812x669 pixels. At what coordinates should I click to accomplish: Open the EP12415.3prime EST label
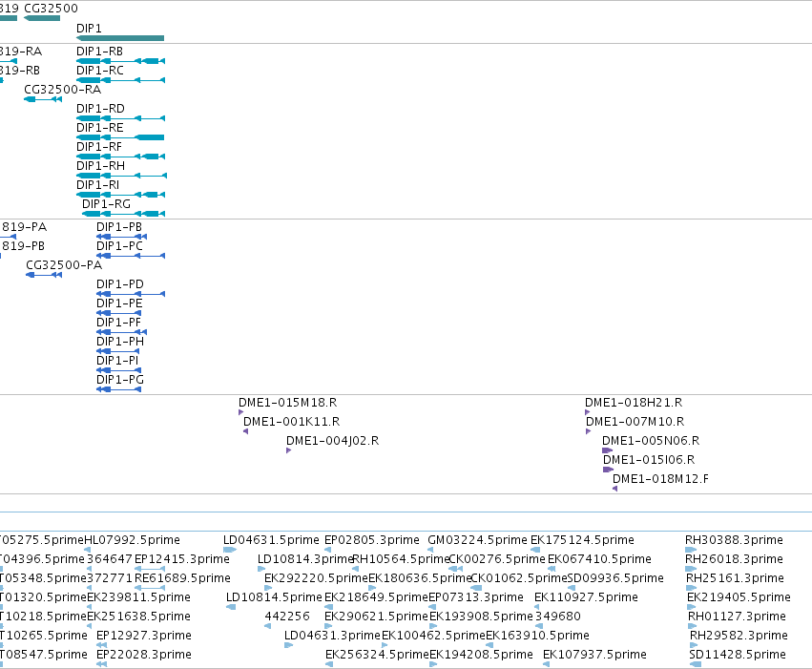pyautogui.click(x=181, y=560)
